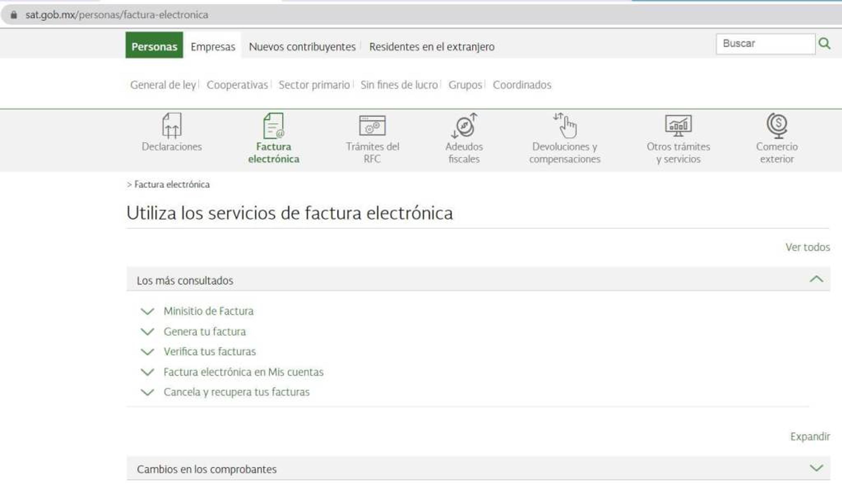Open General de ley link
Screen dimensions: 842x504
(x=163, y=85)
